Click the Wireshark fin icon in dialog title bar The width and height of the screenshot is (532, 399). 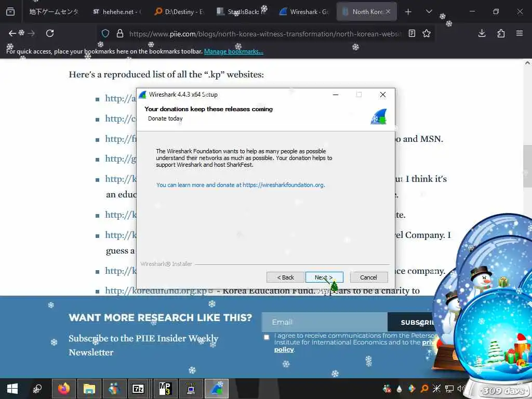click(143, 95)
